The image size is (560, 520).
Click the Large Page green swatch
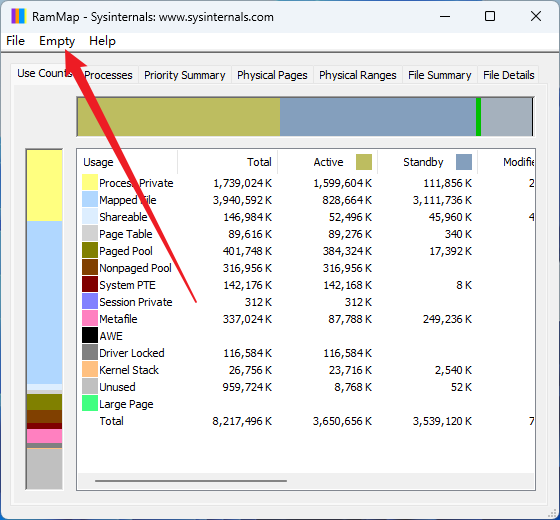pyautogui.click(x=90, y=403)
